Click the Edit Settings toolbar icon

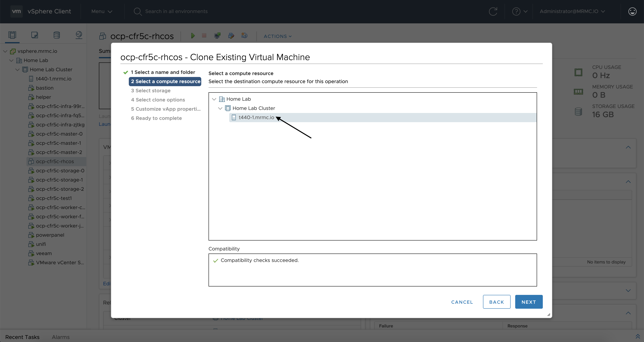click(x=231, y=36)
